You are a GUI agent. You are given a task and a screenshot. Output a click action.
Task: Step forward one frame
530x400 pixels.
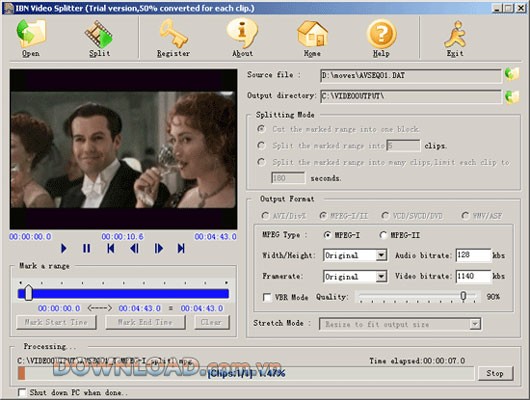click(159, 249)
